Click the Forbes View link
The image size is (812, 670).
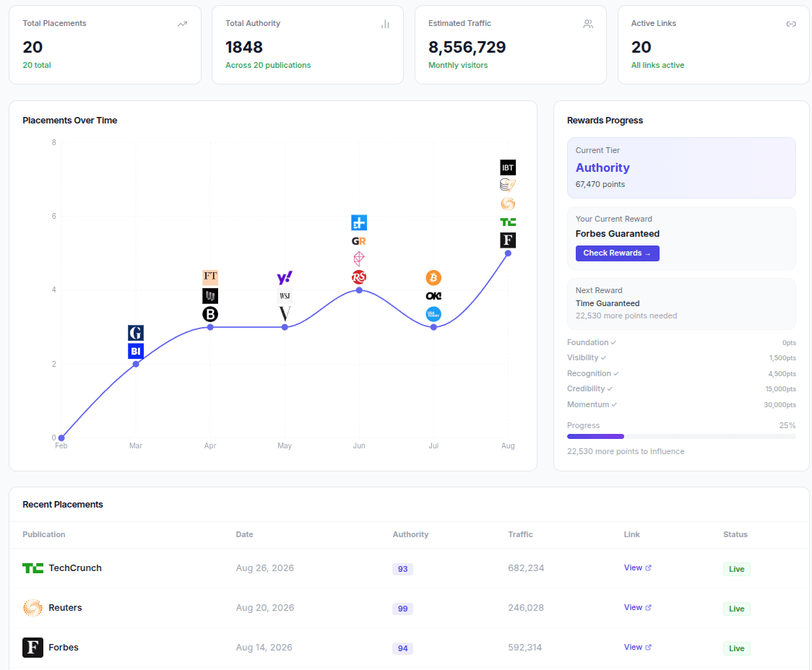637,647
